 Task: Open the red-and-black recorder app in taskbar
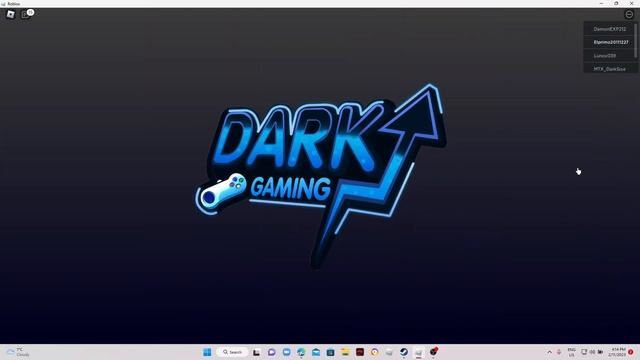point(433,351)
